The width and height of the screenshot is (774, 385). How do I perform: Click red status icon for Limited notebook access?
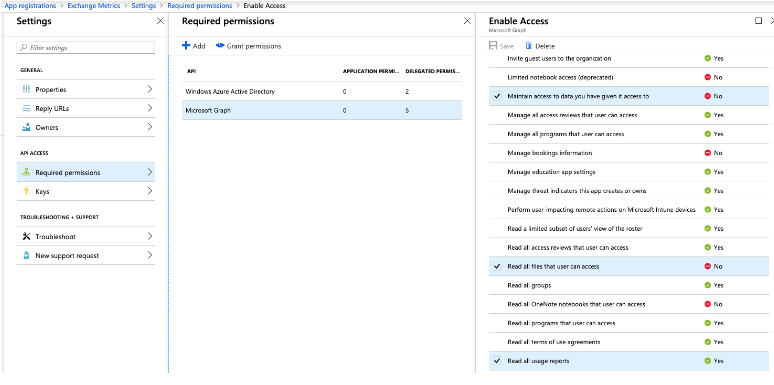pyautogui.click(x=707, y=77)
